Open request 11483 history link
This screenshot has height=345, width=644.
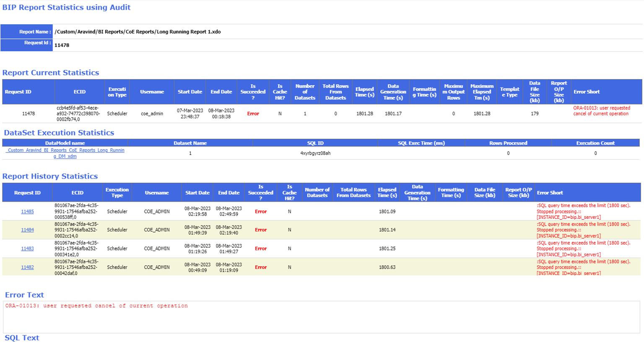[x=27, y=249]
